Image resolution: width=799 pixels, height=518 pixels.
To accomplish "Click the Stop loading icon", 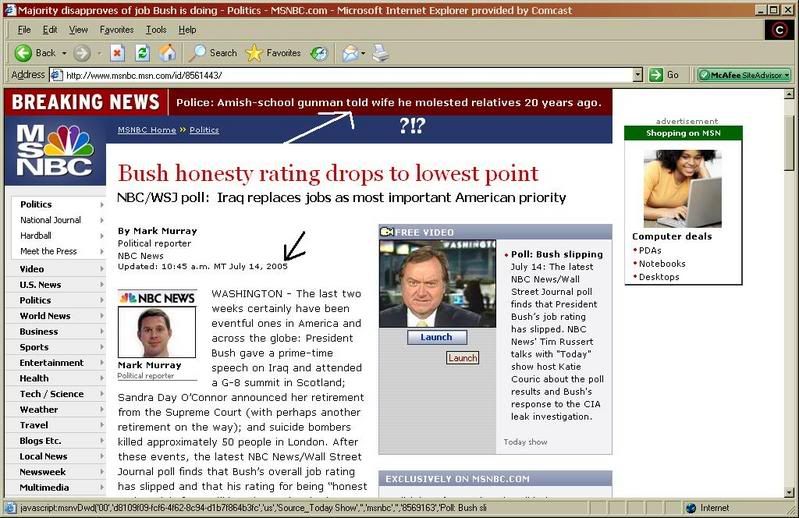I will (118, 53).
